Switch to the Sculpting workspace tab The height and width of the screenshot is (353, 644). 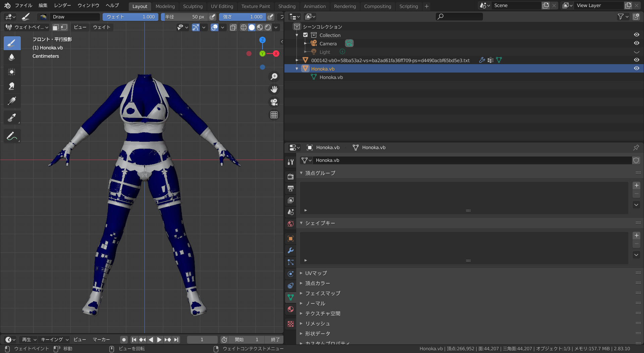(193, 6)
